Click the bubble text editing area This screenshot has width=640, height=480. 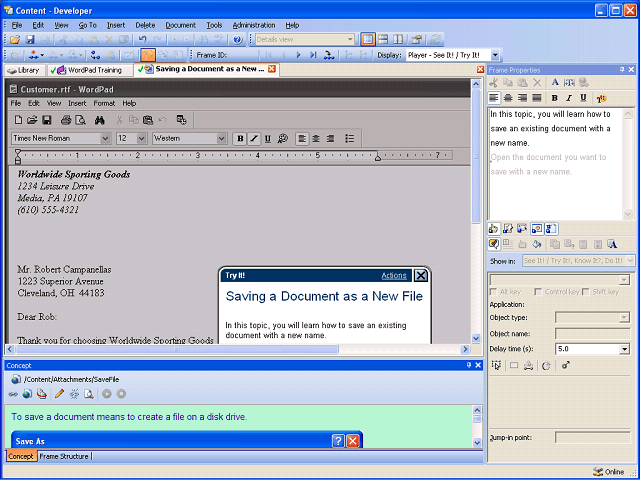click(x=557, y=164)
